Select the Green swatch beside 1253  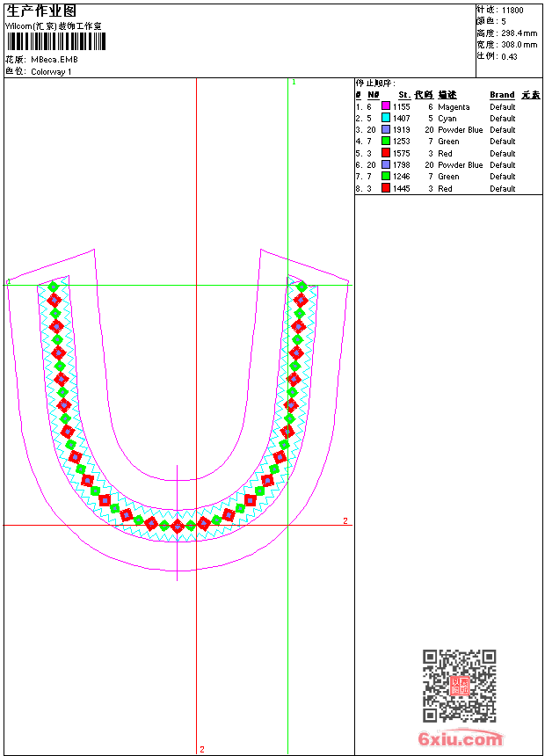(386, 141)
